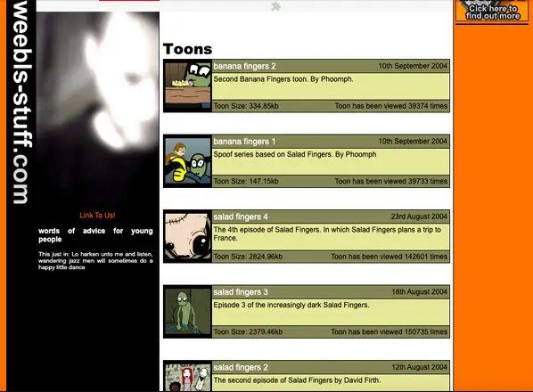The width and height of the screenshot is (533, 392).
Task: Click 'Episode 3 of the increasingly dark Salad Fingers.'
Action: click(291, 305)
